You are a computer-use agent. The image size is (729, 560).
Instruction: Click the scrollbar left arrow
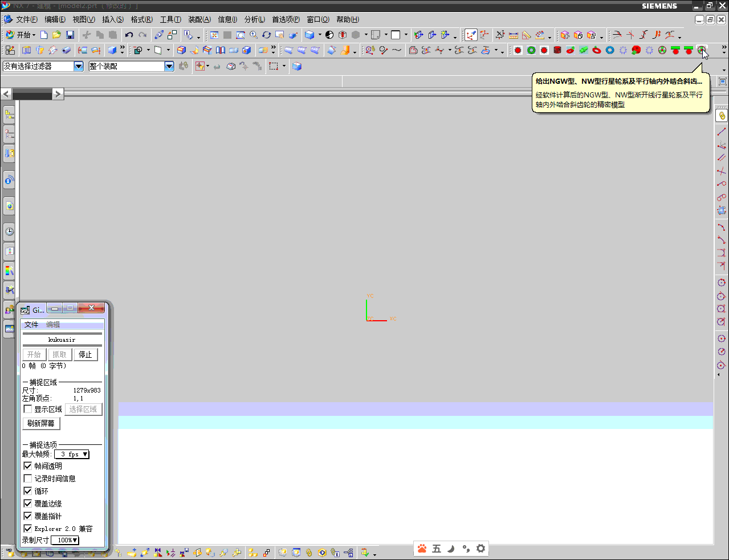click(6, 94)
